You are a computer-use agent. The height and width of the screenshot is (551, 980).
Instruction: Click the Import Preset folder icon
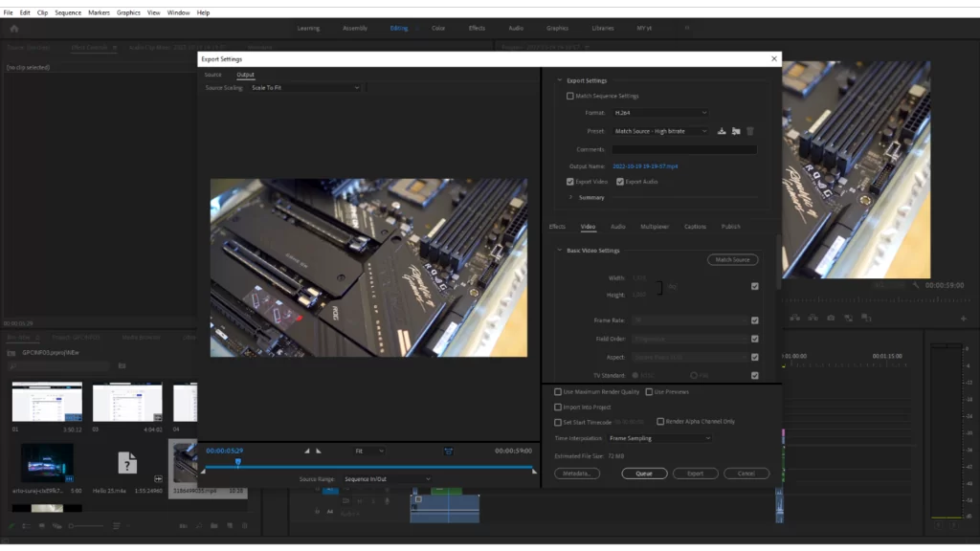tap(736, 131)
